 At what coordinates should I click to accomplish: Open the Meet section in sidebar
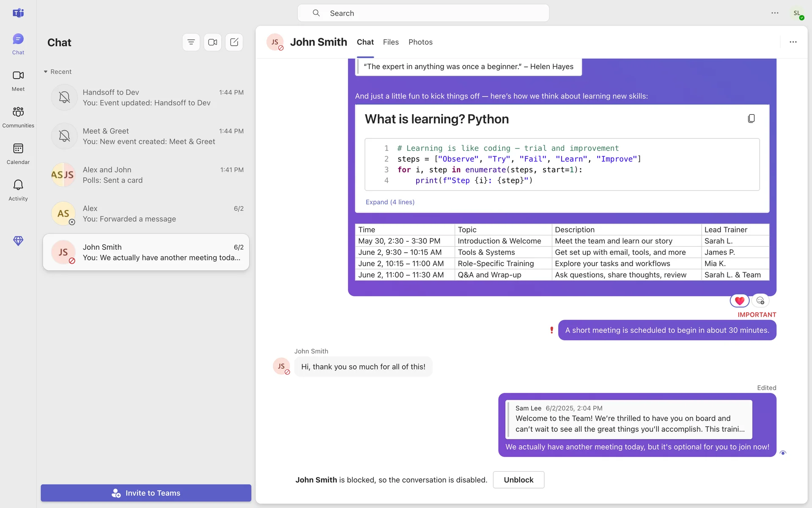pyautogui.click(x=18, y=80)
